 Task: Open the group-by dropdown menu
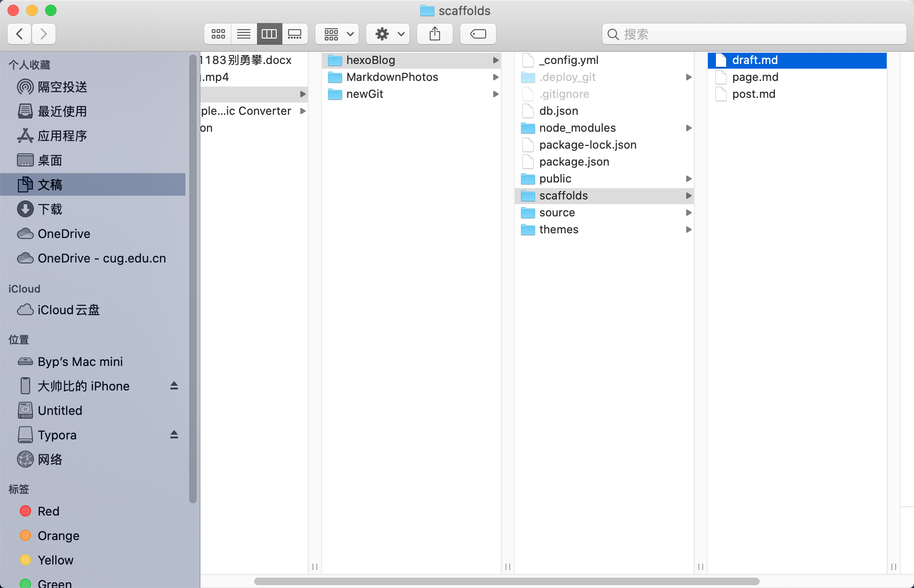tap(337, 34)
